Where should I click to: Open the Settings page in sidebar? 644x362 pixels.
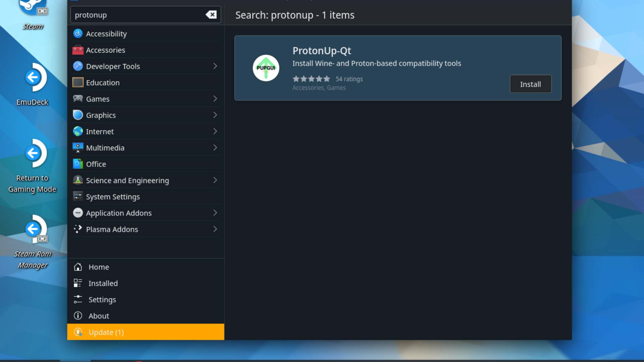point(102,300)
